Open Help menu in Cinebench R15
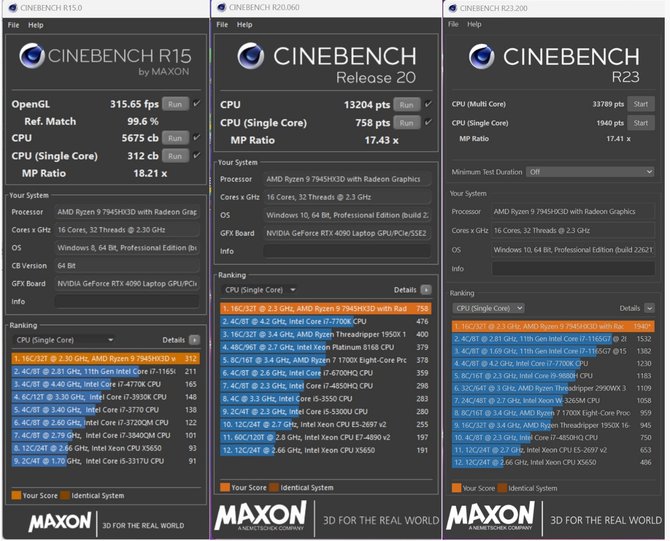 tap(36, 25)
